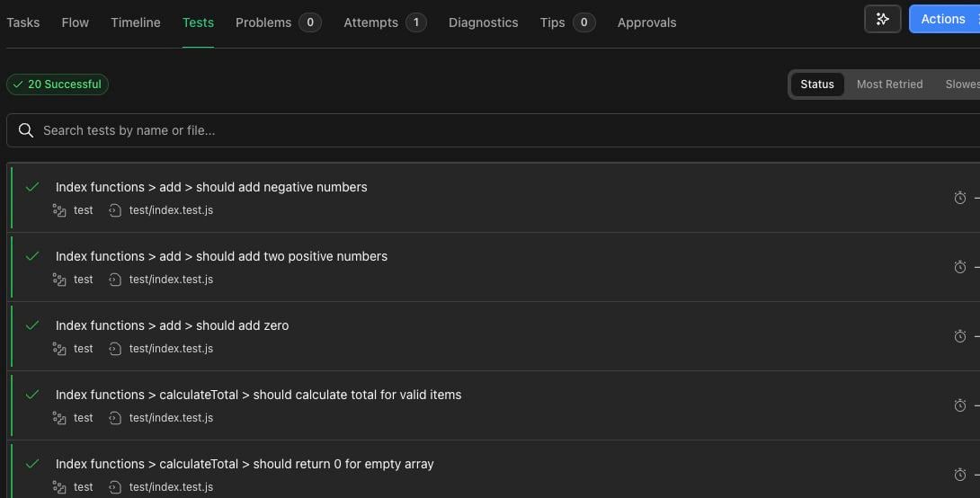Click stopwatch icon for 'two positive numbers' test
The image size is (980, 498).
pyautogui.click(x=960, y=268)
